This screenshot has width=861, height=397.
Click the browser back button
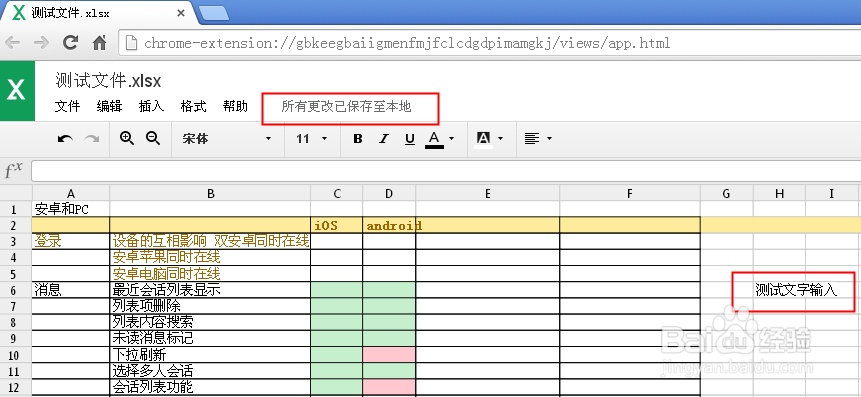[x=13, y=43]
